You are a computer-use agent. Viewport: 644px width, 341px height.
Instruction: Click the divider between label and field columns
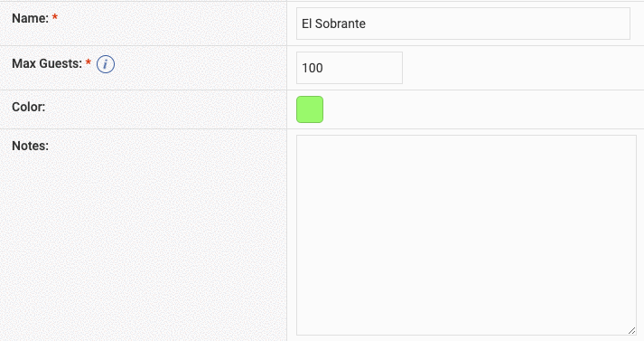click(286, 170)
